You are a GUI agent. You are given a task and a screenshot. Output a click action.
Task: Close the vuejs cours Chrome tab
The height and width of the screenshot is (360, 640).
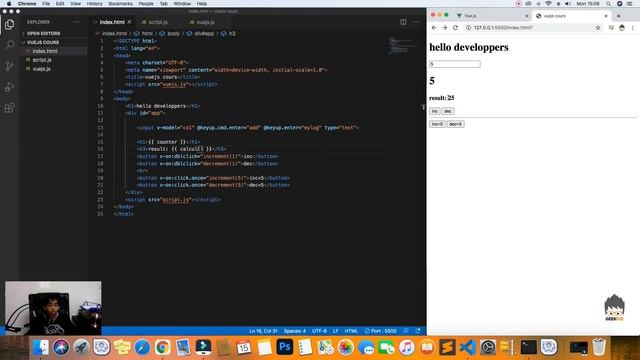click(x=606, y=16)
